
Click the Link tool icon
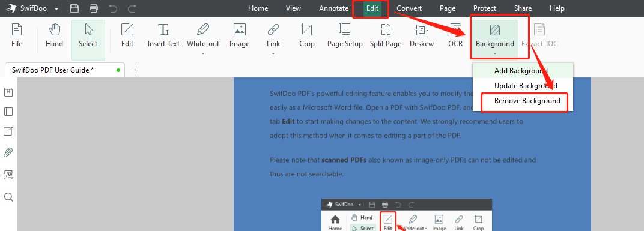click(273, 29)
